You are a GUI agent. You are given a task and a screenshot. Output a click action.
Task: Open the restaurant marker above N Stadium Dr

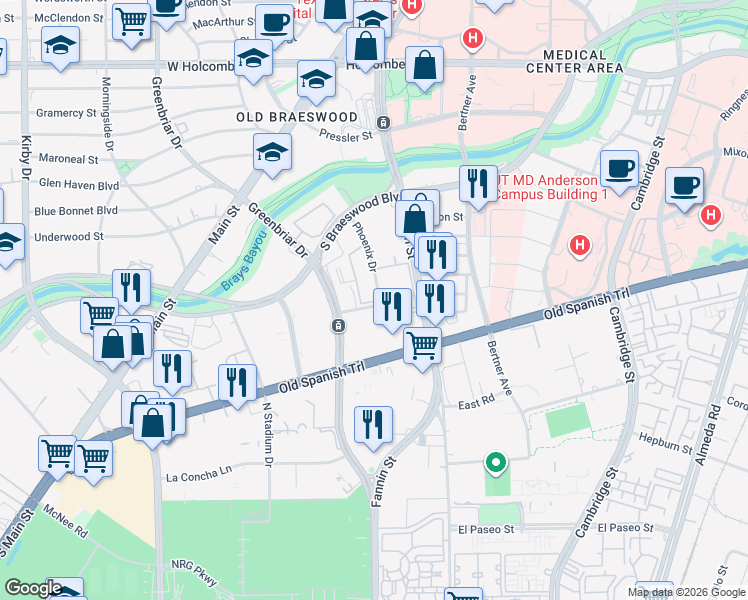237,383
